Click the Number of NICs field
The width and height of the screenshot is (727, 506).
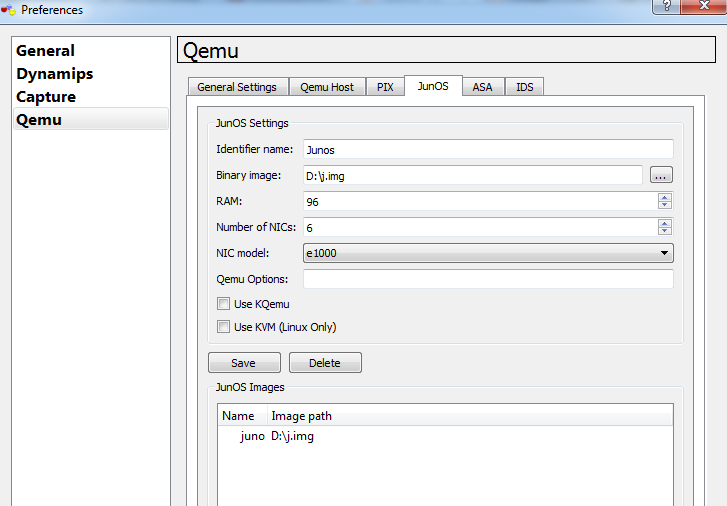[x=480, y=227]
